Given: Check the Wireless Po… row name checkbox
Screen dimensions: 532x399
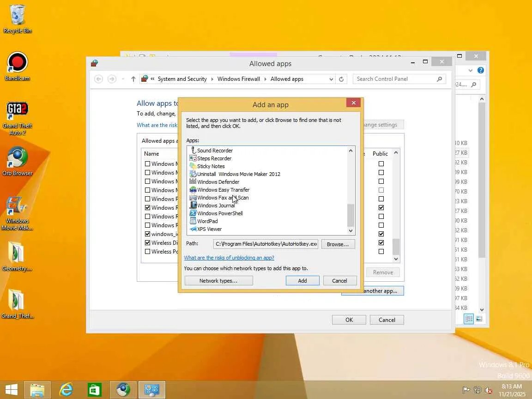Looking at the screenshot, I should coord(147,251).
